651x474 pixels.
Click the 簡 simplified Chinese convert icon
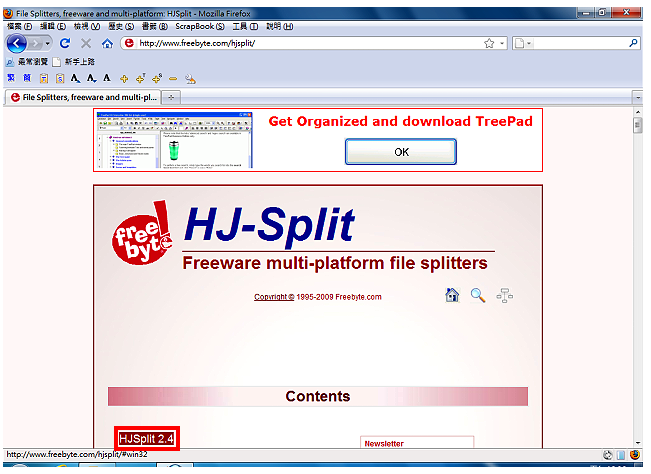point(27,78)
